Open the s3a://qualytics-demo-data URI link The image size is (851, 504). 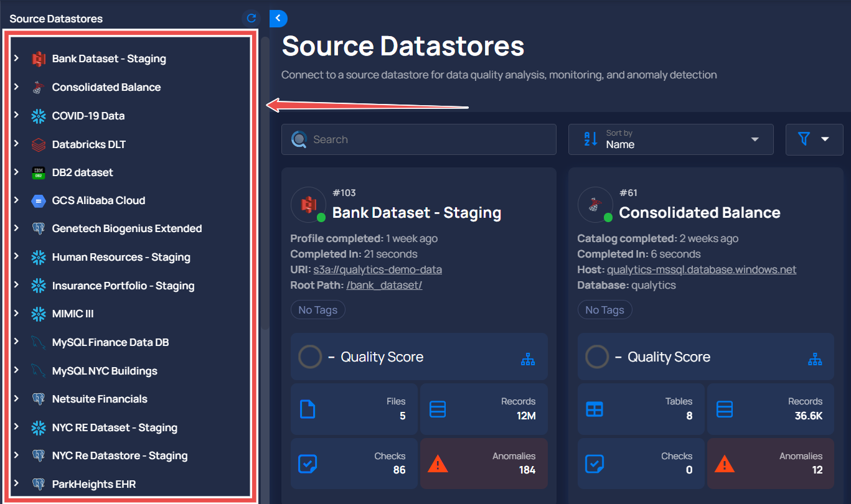[377, 269]
